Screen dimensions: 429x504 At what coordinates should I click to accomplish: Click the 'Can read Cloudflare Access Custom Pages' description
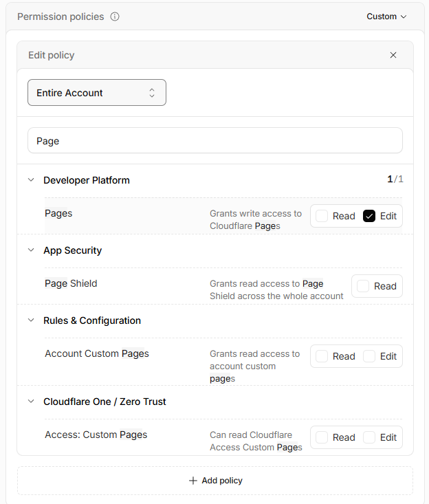click(256, 441)
